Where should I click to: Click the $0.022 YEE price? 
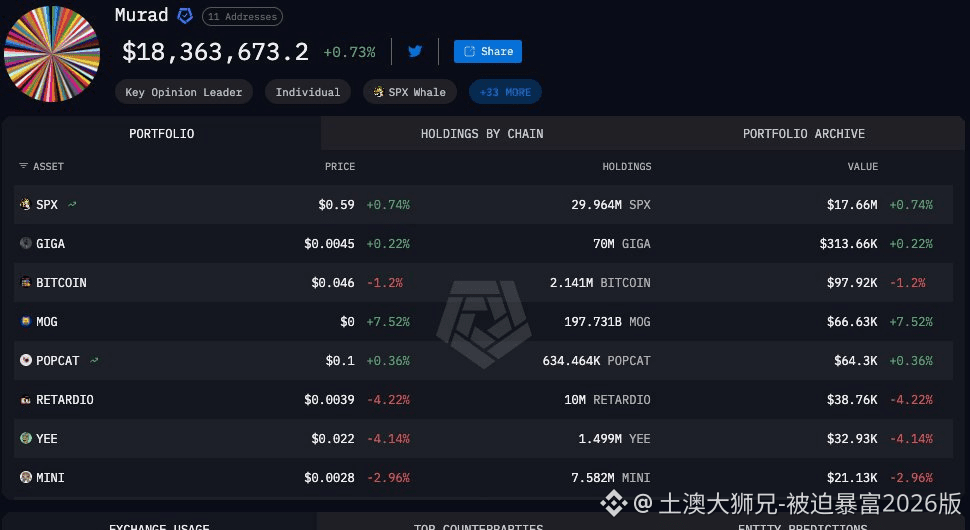coord(333,438)
